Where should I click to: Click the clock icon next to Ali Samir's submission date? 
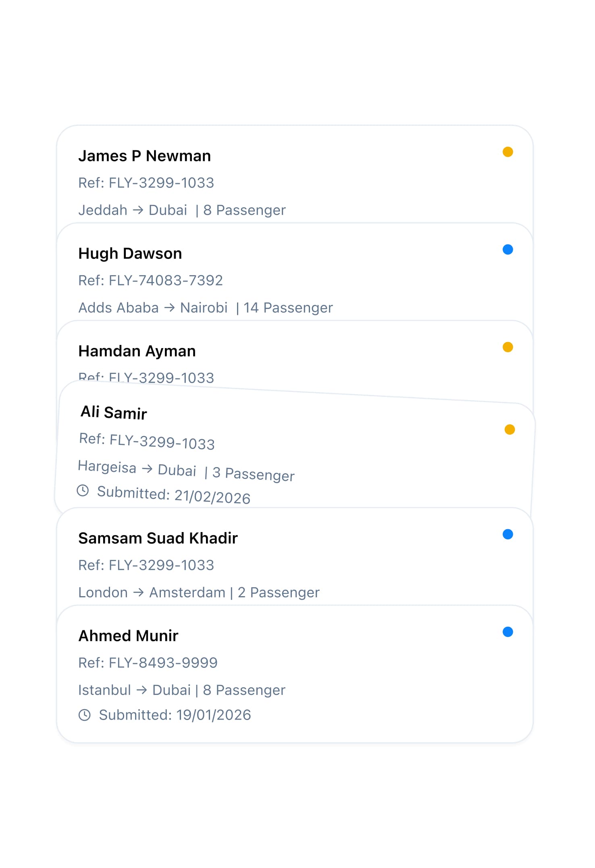click(x=84, y=491)
